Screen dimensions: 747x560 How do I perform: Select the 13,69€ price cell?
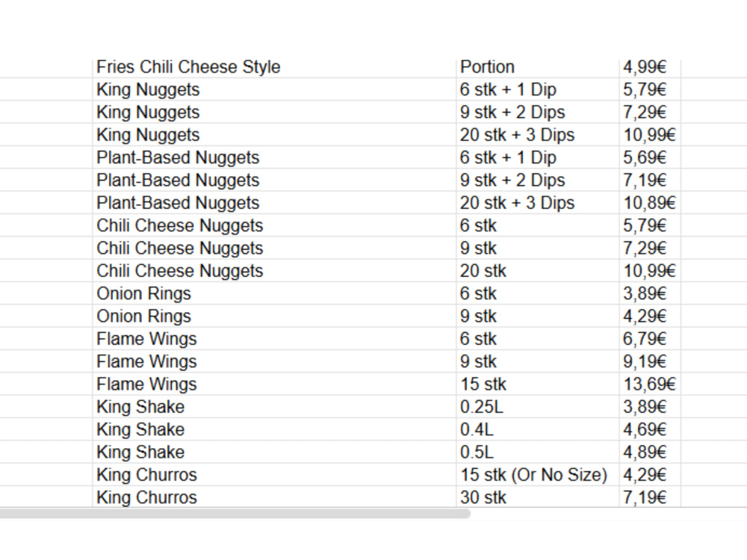coord(650,385)
